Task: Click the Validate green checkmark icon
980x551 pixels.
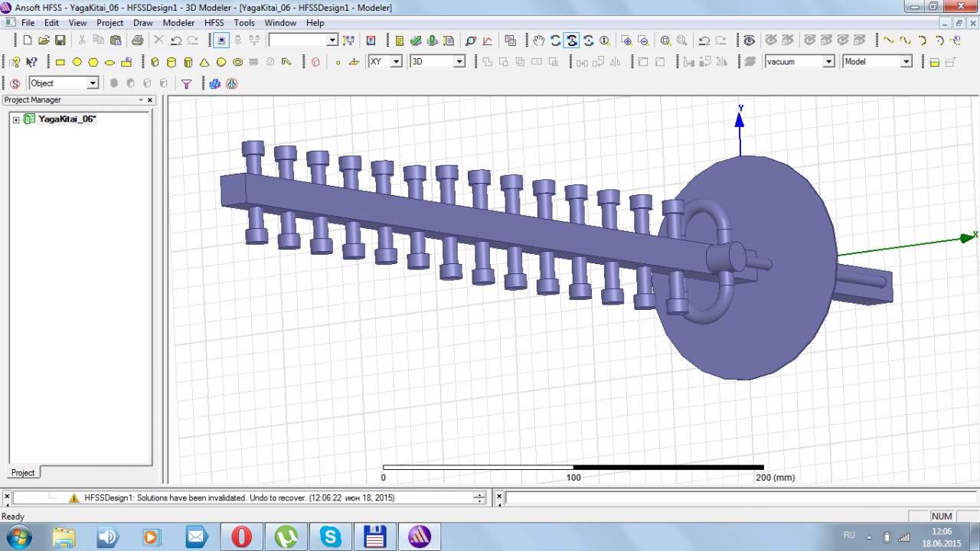Action: [416, 41]
